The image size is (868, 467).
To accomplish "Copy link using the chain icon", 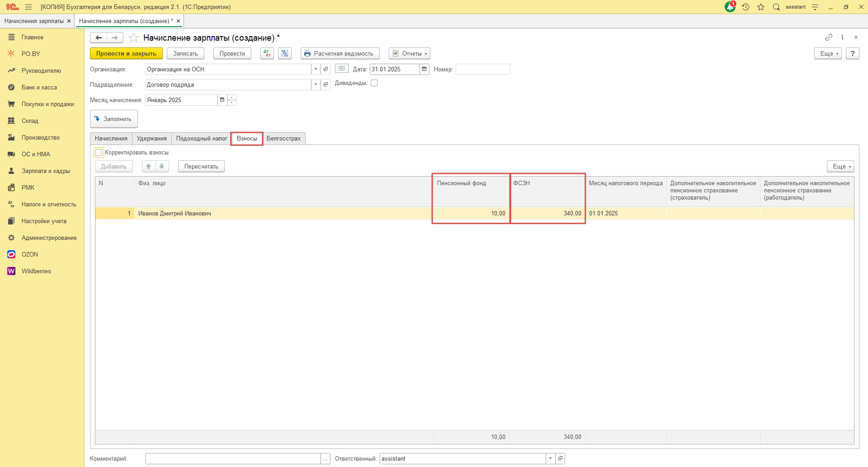I will coord(829,37).
